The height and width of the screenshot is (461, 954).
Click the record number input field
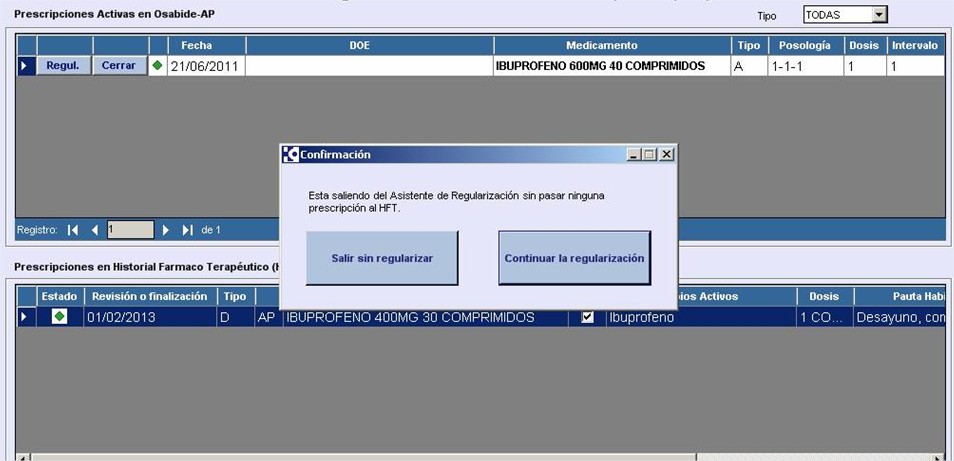click(130, 230)
